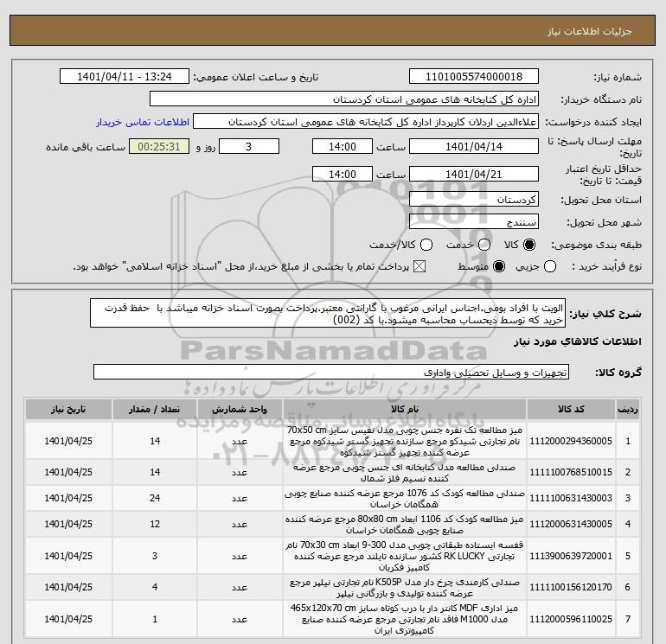Viewport: 666px width, 644px height.
Task: Click the RK LUCKY shelf product name
Action: click(x=405, y=556)
